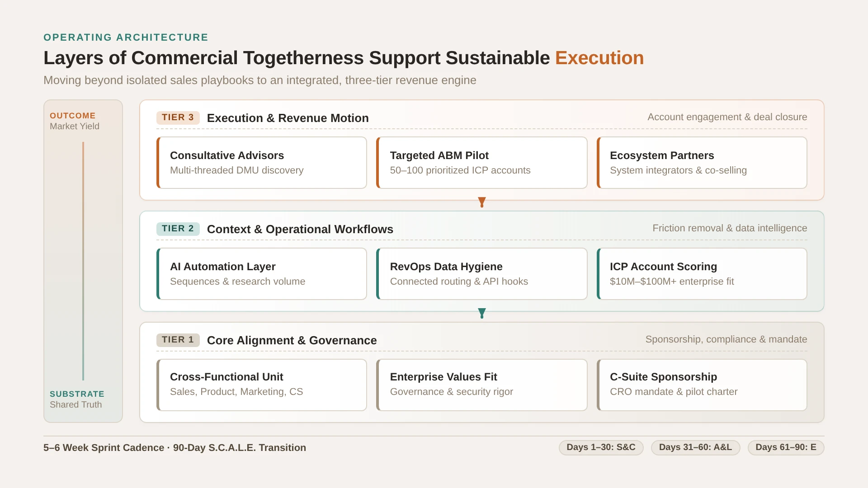The height and width of the screenshot is (488, 868).
Task: Select the AI Automation Layer card
Action: coord(261,274)
